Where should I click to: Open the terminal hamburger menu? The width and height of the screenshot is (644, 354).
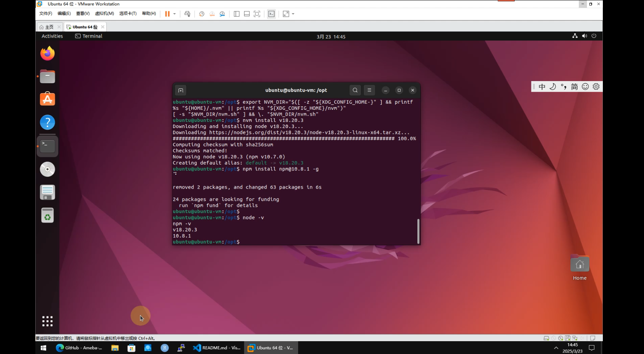tap(370, 90)
